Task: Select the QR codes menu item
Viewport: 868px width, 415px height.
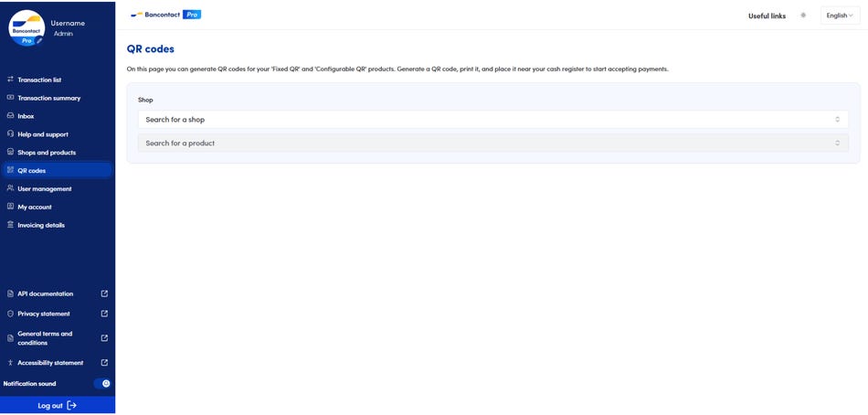Action: pyautogui.click(x=57, y=171)
